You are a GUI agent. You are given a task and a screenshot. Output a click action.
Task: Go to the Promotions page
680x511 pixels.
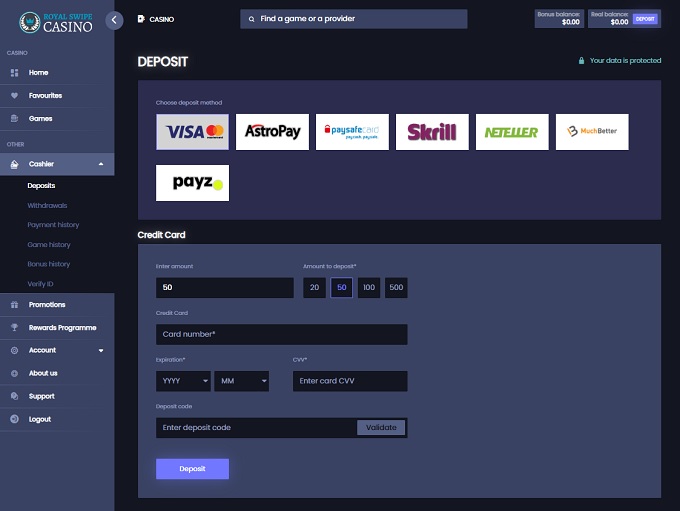[47, 305]
